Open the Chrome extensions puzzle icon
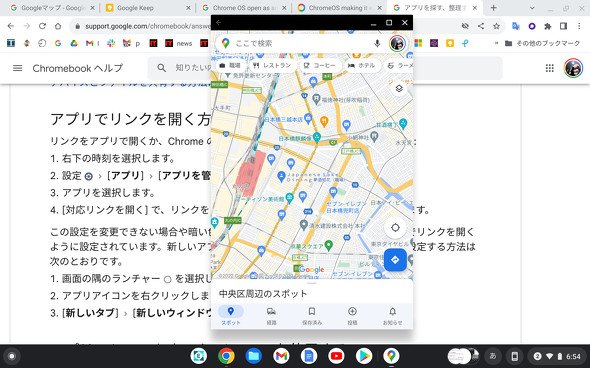 click(x=547, y=26)
